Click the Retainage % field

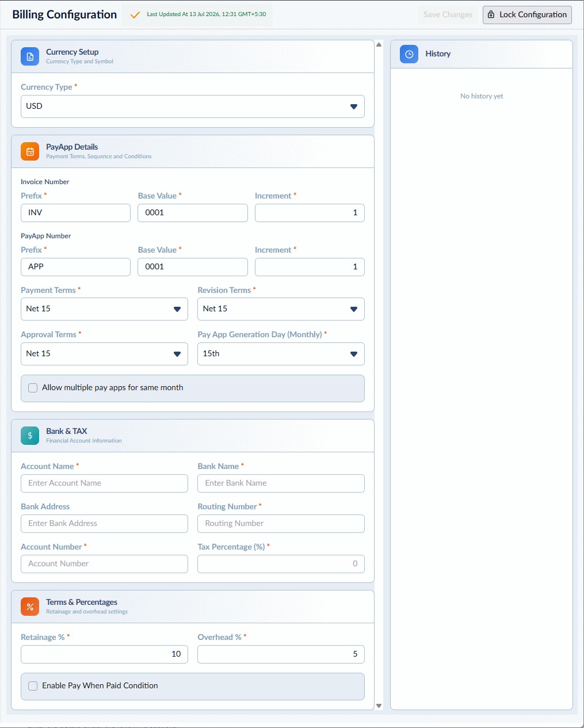click(x=104, y=654)
